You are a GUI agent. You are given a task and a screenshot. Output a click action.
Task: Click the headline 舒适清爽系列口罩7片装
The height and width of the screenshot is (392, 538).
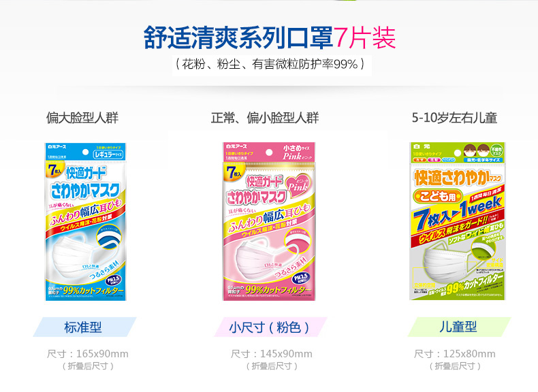point(270,37)
